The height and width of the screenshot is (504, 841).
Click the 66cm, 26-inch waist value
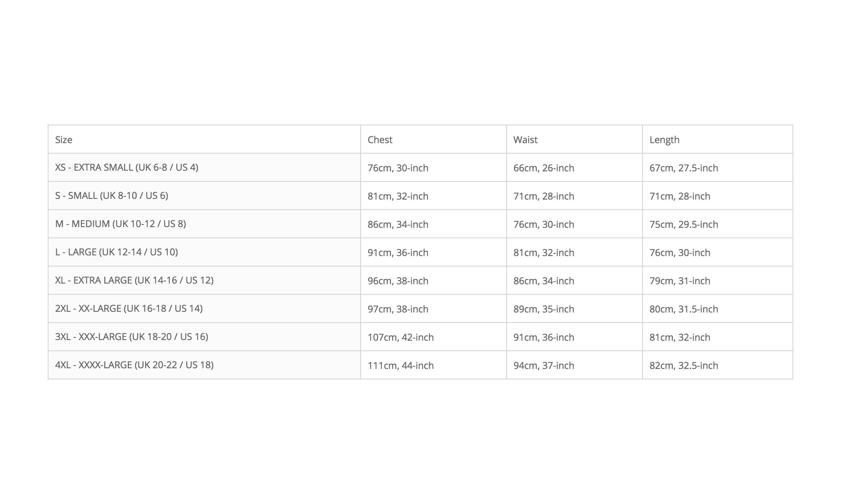point(544,168)
